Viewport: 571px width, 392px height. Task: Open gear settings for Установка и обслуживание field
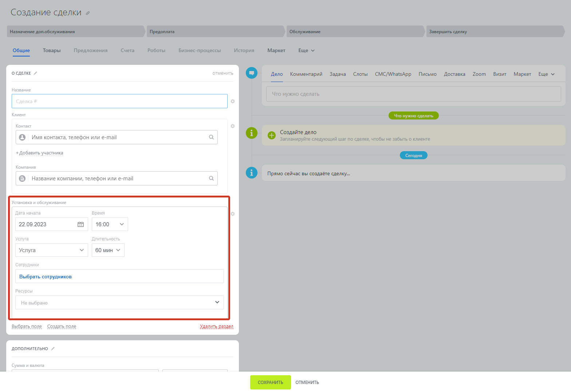pyautogui.click(x=233, y=214)
